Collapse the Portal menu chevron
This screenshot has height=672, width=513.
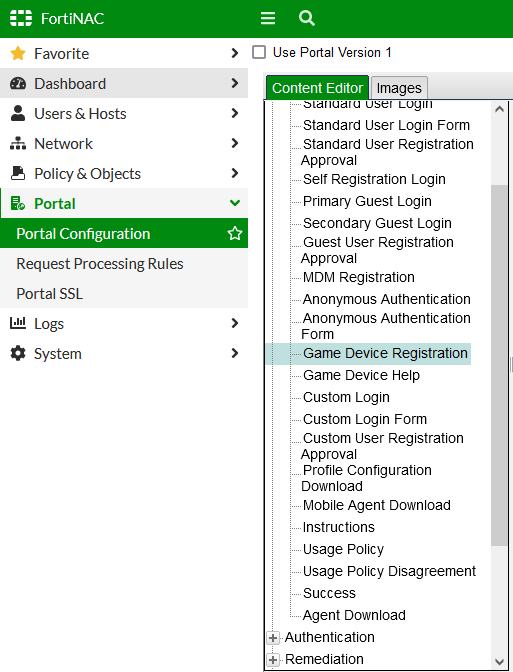coord(235,203)
